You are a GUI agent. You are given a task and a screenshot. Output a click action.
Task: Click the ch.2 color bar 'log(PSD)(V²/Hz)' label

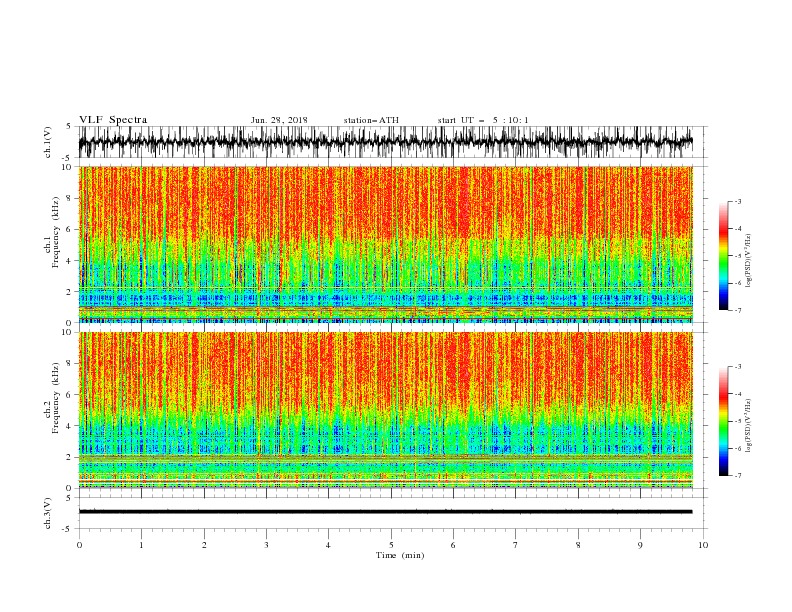tap(749, 425)
